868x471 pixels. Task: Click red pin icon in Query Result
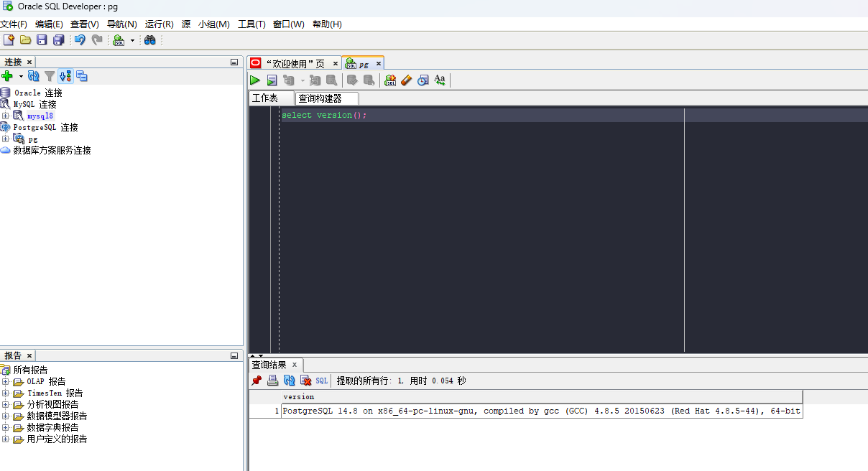[257, 381]
